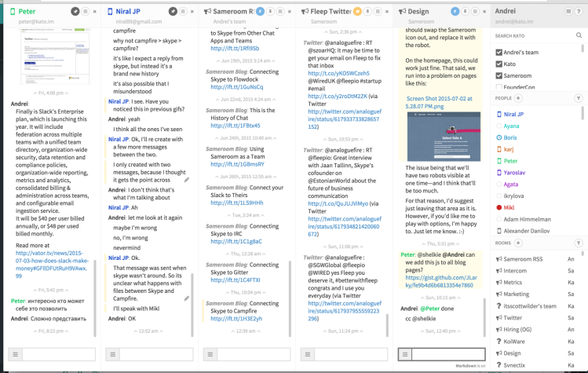
Task: Click the megaphone icon beside Design title
Action: pos(403,12)
